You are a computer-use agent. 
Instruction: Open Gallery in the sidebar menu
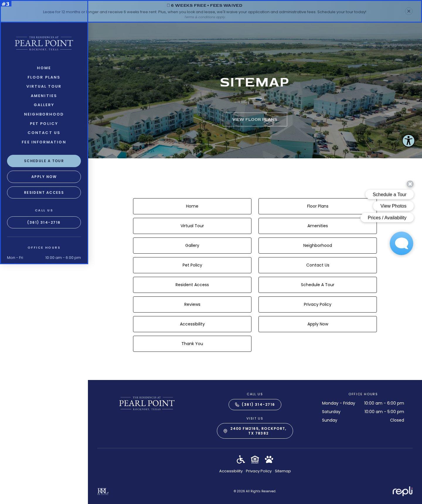(44, 105)
